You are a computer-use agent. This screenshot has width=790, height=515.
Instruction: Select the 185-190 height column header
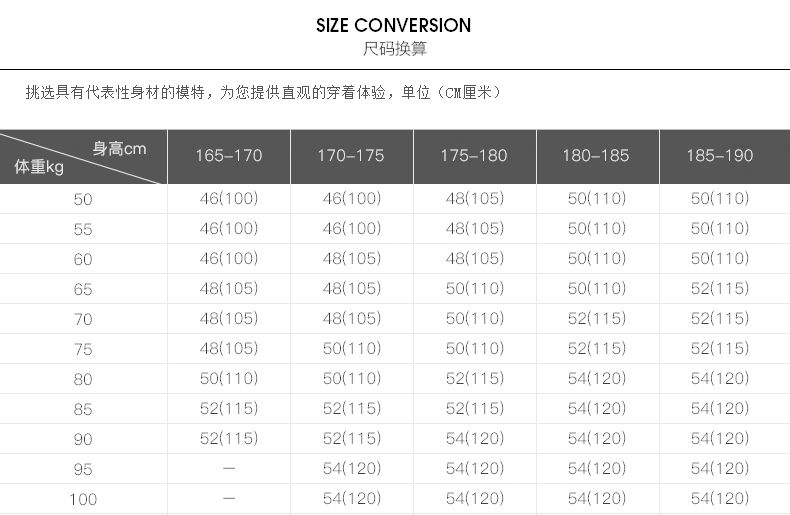pos(719,156)
